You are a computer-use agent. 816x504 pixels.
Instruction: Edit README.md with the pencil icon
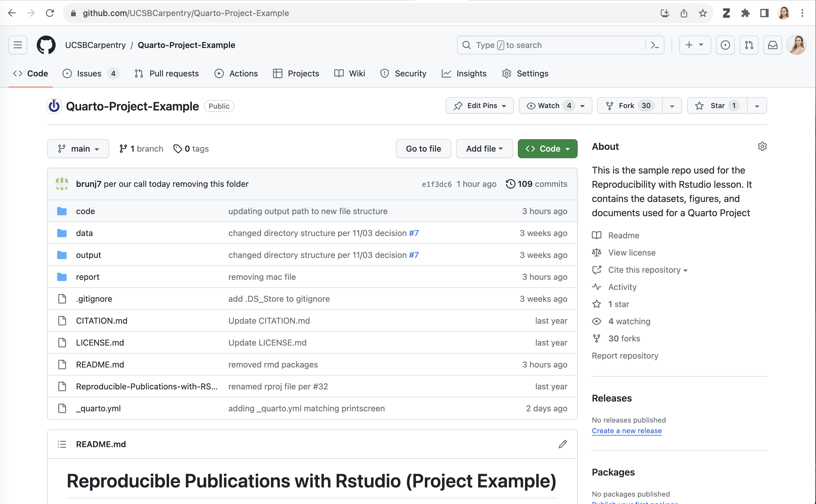[563, 444]
